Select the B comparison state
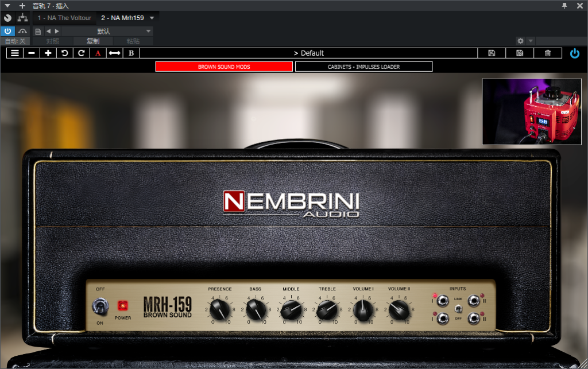Viewport: 588px width, 369px height. [131, 53]
